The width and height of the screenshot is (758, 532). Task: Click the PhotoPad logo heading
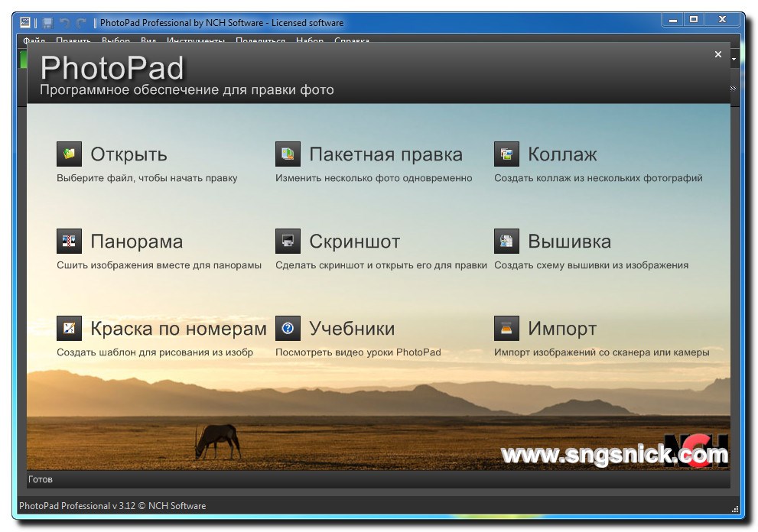point(112,67)
